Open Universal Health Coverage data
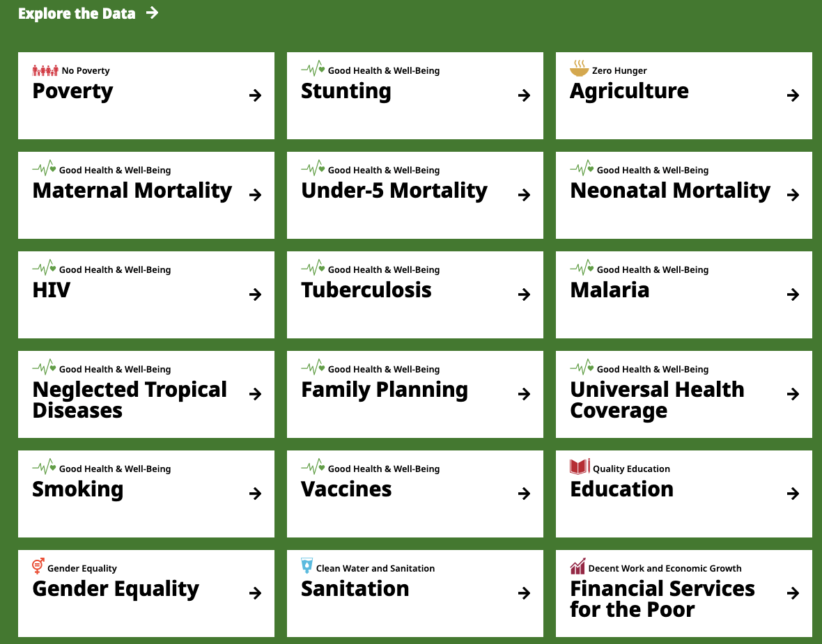This screenshot has width=822, height=644. coord(657,400)
